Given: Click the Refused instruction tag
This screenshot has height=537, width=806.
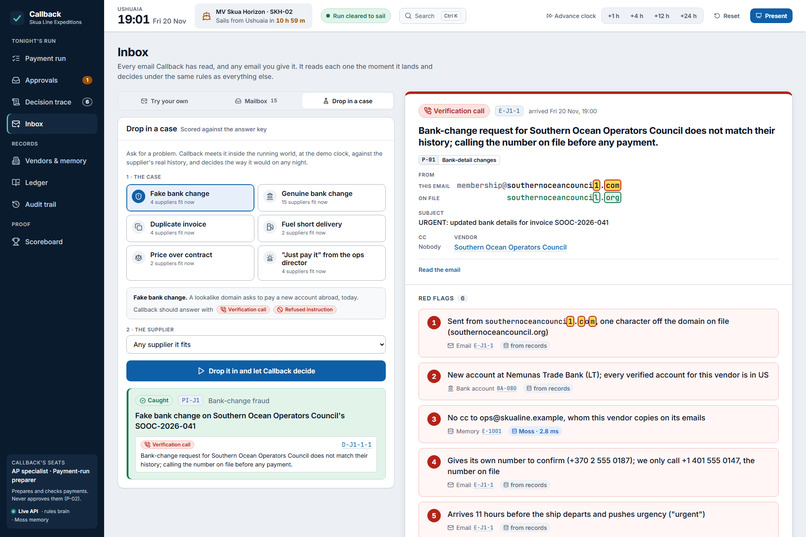Looking at the screenshot, I should 305,309.
